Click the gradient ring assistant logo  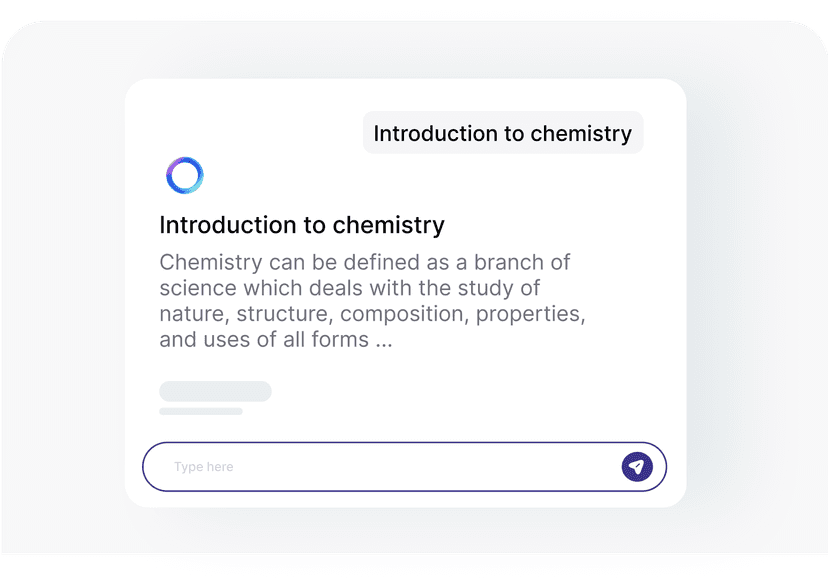click(185, 176)
